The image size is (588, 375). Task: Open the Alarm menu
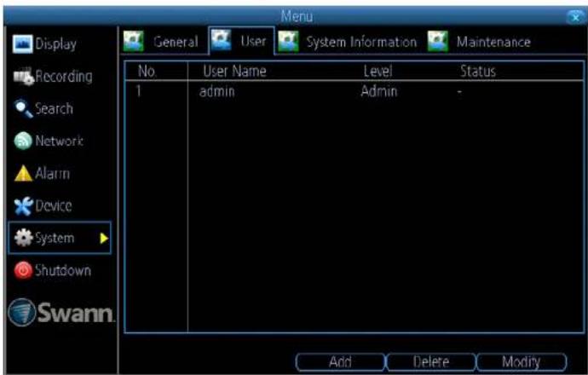pyautogui.click(x=42, y=173)
